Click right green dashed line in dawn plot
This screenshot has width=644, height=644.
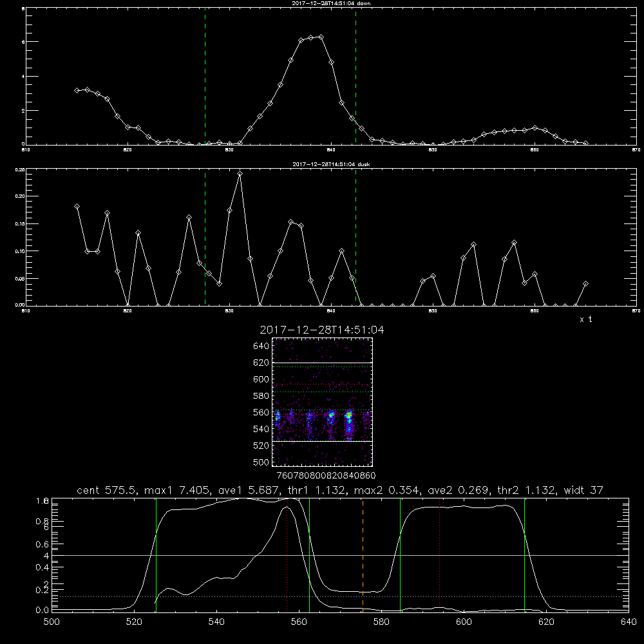click(355, 78)
